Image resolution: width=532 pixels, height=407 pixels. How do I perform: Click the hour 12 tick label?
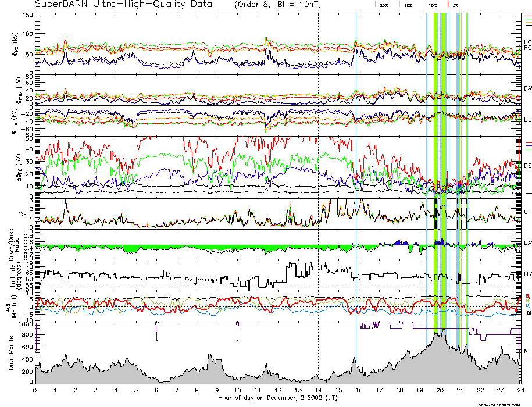(277, 390)
